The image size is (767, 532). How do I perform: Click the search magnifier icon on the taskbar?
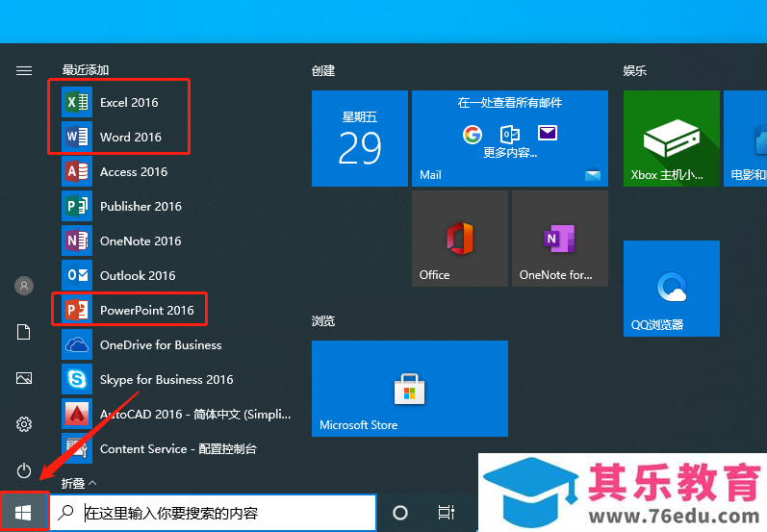click(66, 513)
